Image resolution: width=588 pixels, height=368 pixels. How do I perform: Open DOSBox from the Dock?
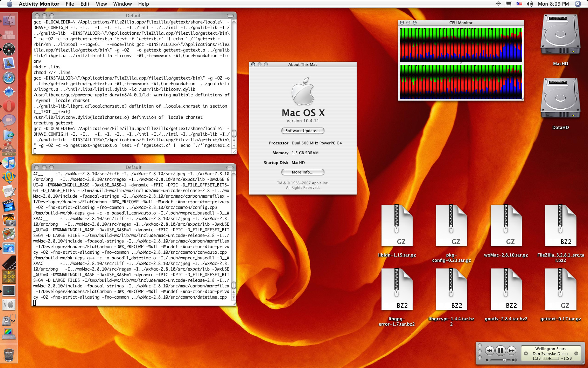(x=9, y=277)
